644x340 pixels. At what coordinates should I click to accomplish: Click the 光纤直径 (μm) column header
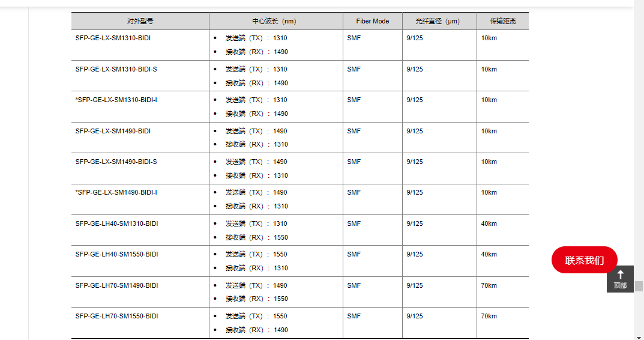438,21
